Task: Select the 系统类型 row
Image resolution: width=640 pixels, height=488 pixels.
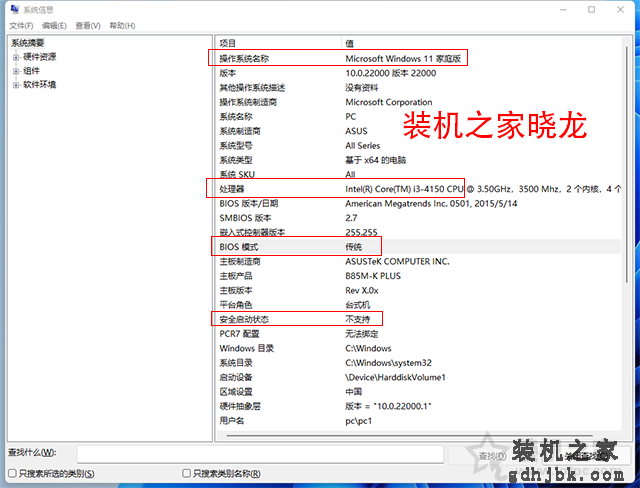Action: coord(418,160)
